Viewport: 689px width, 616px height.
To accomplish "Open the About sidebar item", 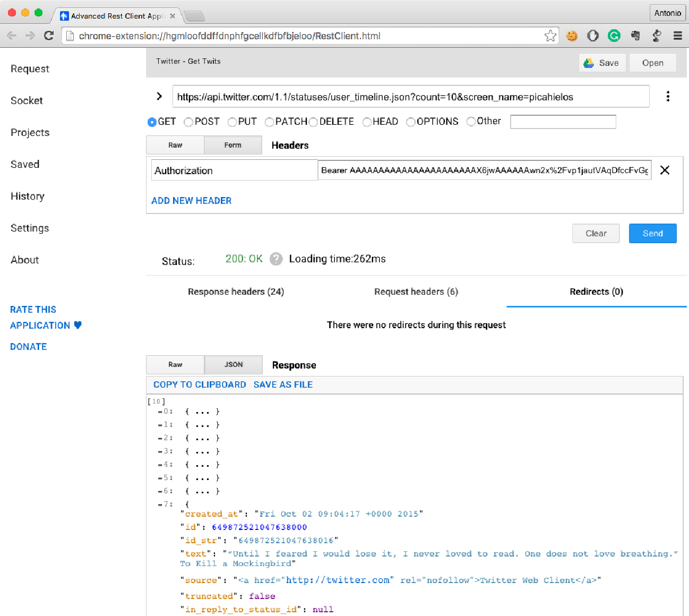I will coord(25,260).
